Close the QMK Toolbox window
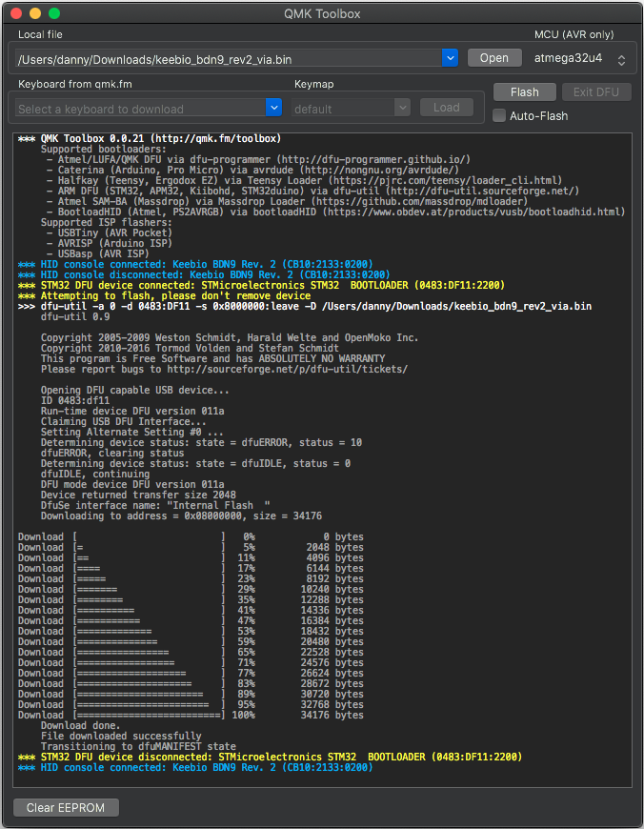The width and height of the screenshot is (644, 829). (x=16, y=13)
